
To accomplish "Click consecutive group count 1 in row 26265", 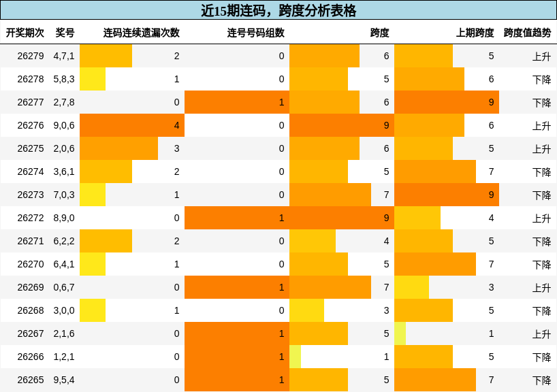I will (281, 380).
